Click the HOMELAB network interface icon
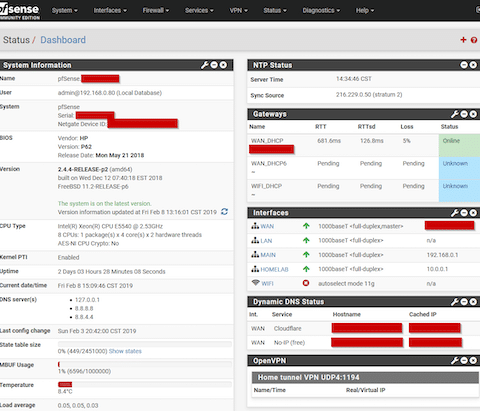 tap(255, 269)
